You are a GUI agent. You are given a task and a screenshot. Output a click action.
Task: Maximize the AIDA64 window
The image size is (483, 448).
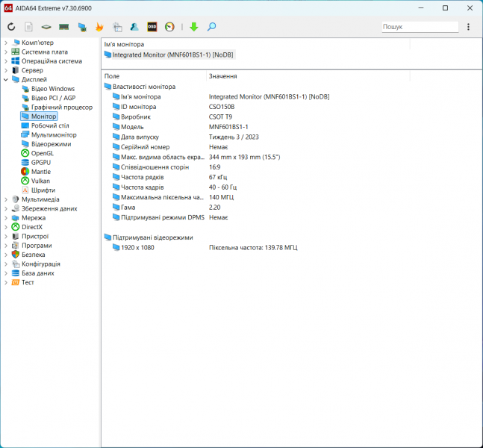click(445, 8)
